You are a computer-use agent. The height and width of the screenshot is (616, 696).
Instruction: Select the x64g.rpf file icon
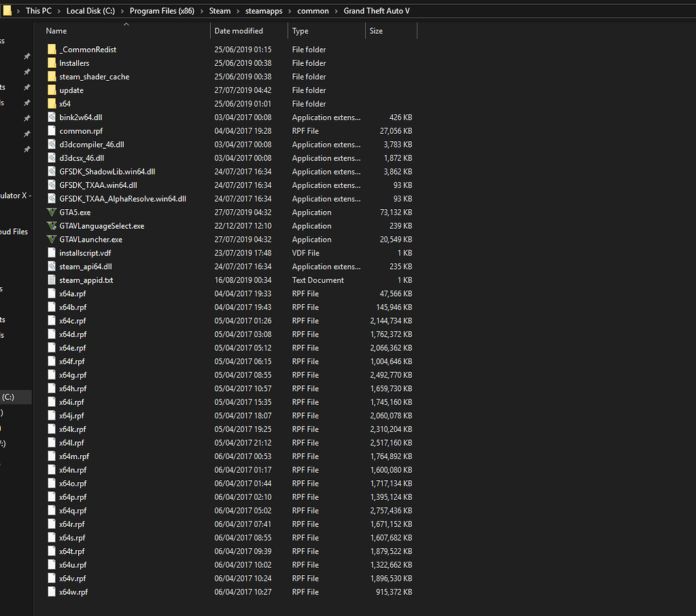coord(52,375)
